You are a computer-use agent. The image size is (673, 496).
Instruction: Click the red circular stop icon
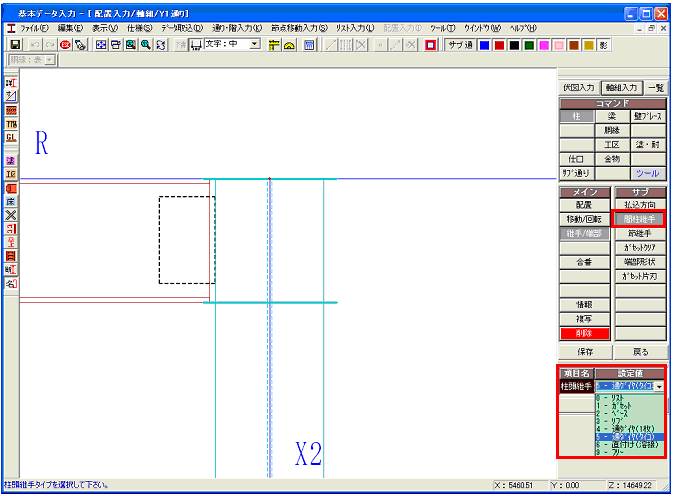(65, 45)
